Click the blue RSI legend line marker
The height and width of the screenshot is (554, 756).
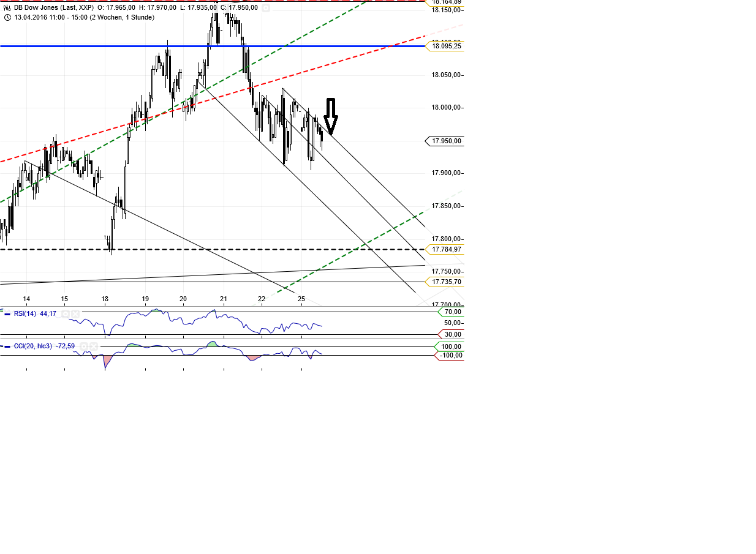click(x=9, y=314)
